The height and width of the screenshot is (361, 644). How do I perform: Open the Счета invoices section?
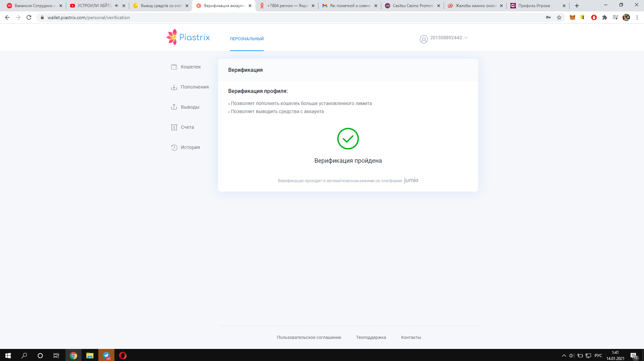click(x=183, y=127)
